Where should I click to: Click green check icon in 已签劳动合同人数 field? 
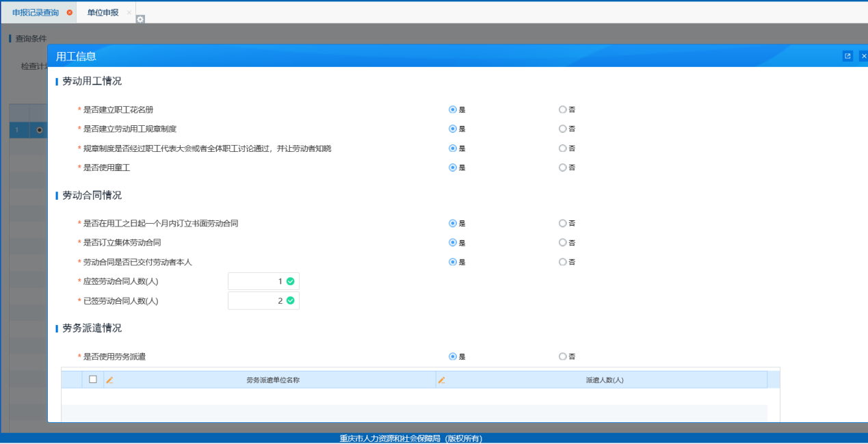tap(290, 300)
